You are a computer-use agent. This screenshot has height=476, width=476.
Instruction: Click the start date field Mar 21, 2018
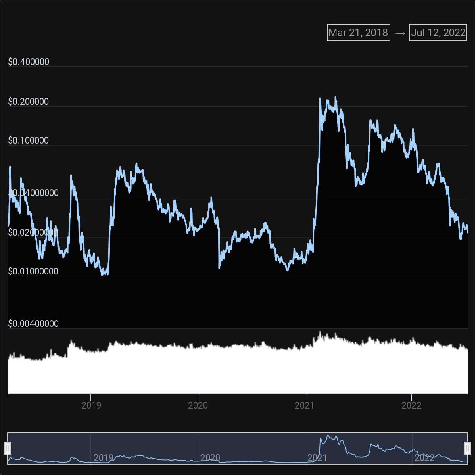(x=359, y=33)
